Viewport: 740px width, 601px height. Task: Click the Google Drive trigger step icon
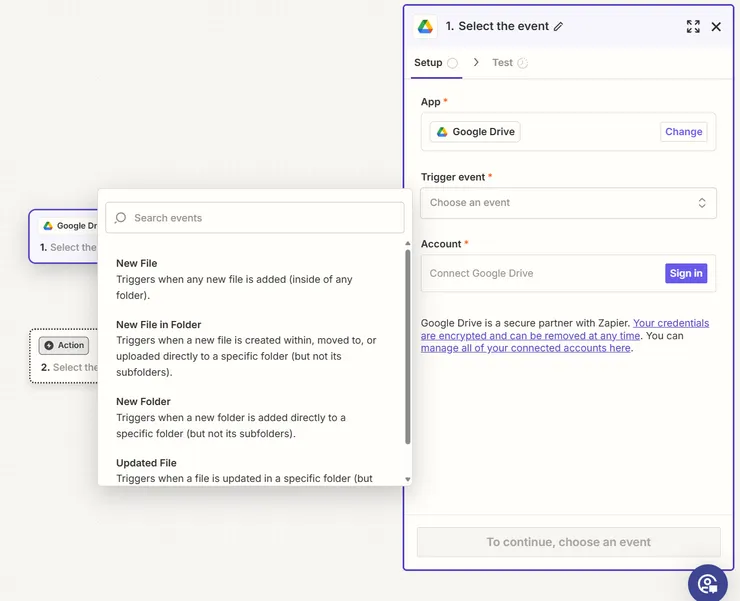click(48, 226)
